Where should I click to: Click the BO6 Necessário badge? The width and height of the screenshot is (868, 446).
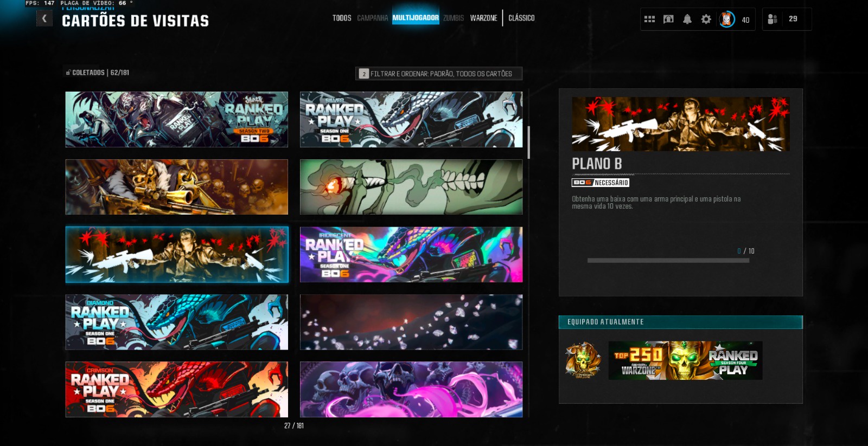pyautogui.click(x=601, y=183)
